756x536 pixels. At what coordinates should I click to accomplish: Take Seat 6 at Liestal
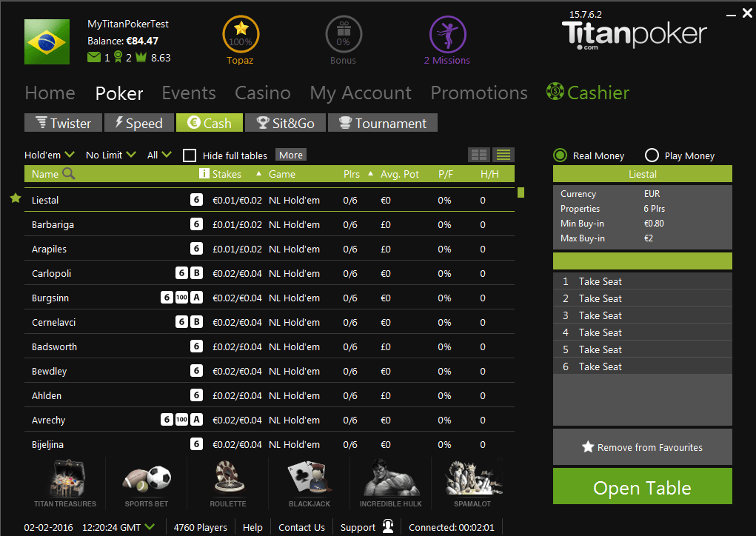(642, 366)
